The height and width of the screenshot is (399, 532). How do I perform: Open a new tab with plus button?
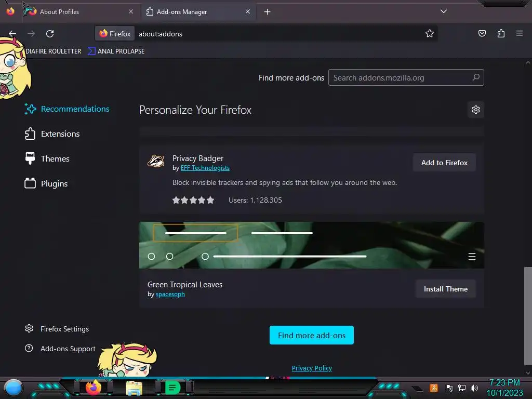click(x=268, y=12)
